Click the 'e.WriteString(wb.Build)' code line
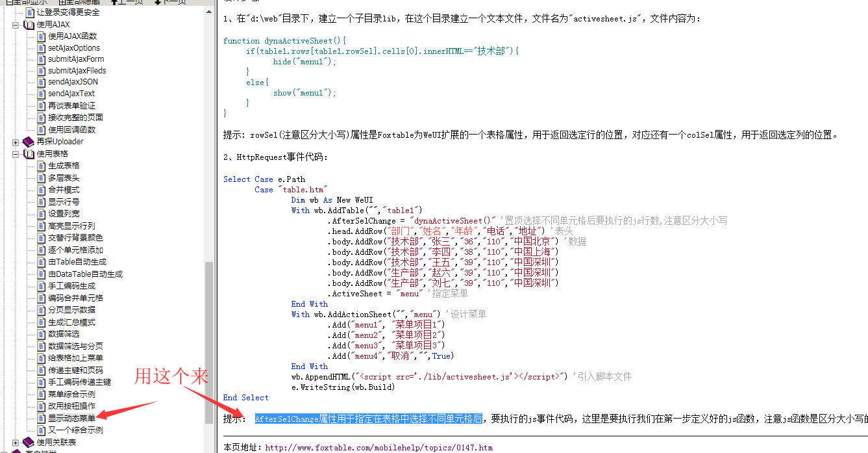868x453 pixels. (343, 387)
